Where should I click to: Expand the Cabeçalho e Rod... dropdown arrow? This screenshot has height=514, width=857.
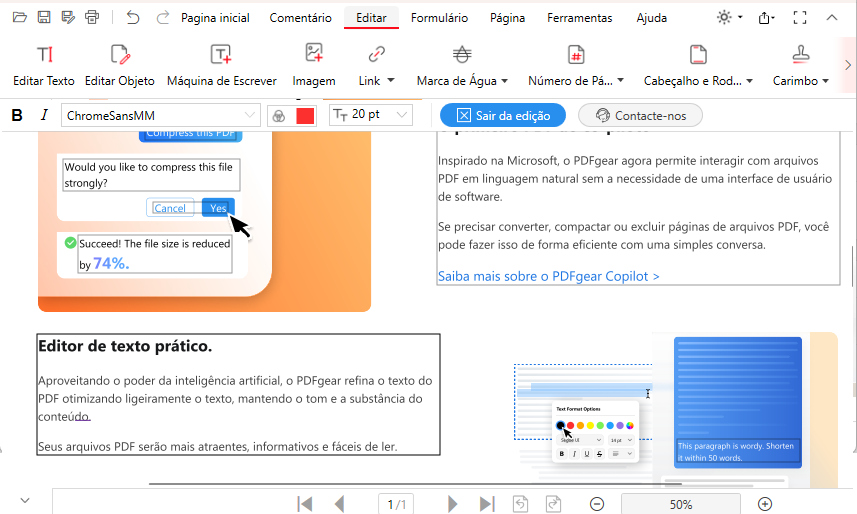tap(749, 81)
